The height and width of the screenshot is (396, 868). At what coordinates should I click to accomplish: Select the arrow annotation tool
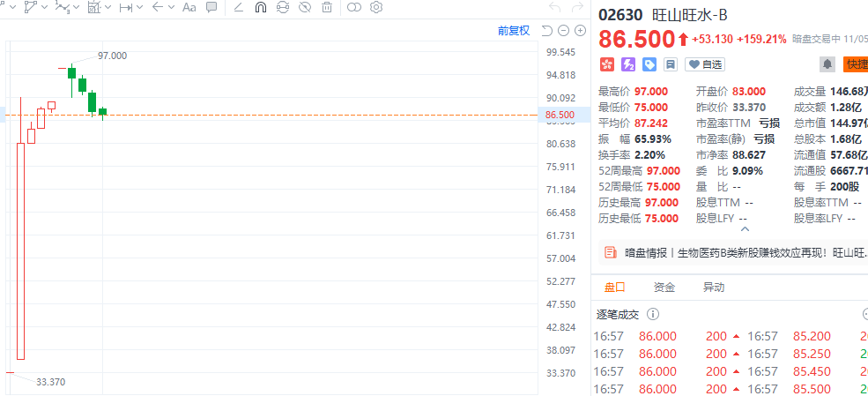(158, 7)
